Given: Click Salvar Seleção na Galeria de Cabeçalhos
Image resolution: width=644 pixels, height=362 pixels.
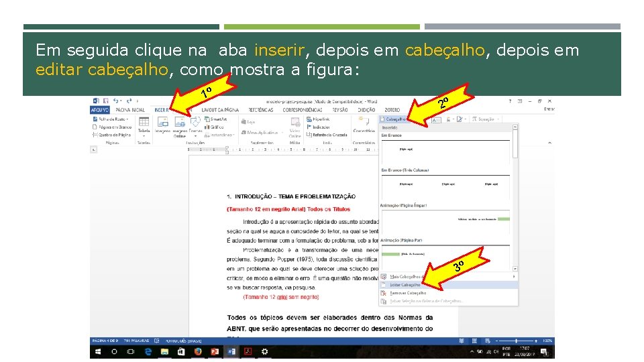Looking at the screenshot, I should 448,301.
